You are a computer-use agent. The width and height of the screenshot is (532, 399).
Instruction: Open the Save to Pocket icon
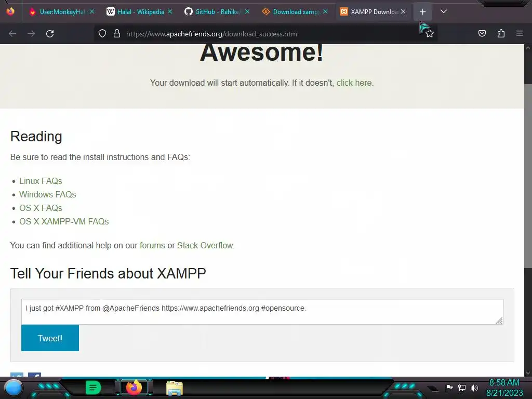pyautogui.click(x=482, y=33)
